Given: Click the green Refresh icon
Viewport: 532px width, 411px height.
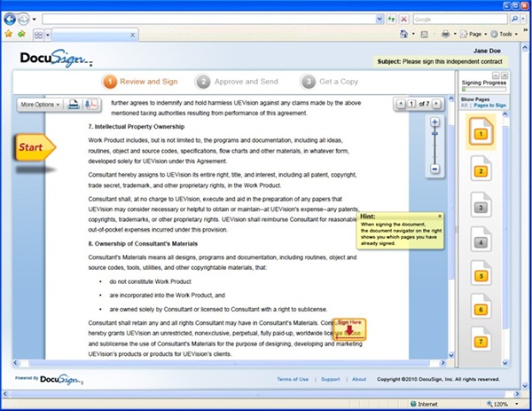Looking at the screenshot, I should [392, 19].
